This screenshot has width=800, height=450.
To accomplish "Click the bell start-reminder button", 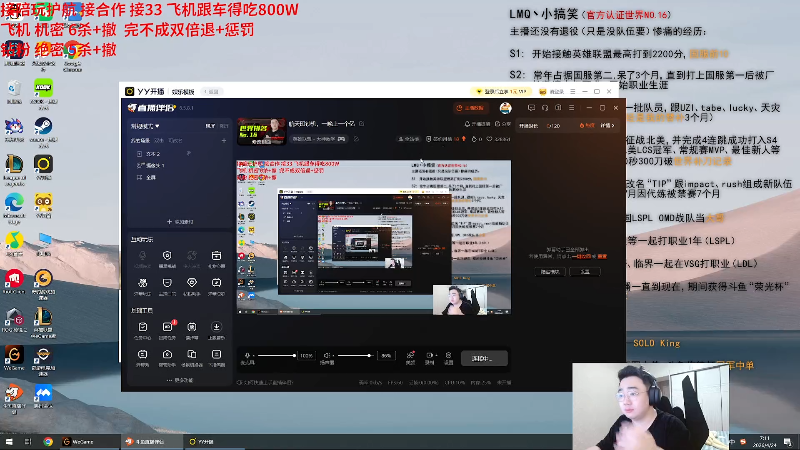I will (477, 124).
